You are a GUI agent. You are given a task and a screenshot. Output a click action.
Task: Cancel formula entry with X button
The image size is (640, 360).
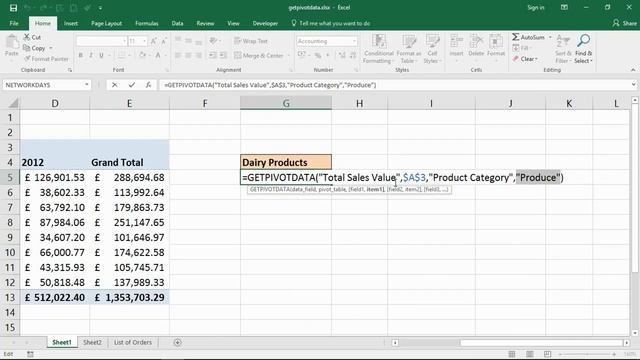click(x=115, y=85)
